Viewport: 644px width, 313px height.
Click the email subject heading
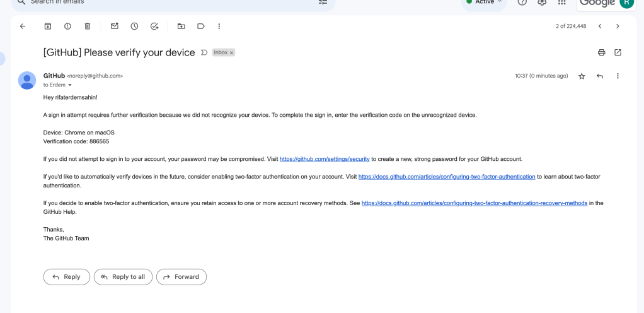(119, 52)
